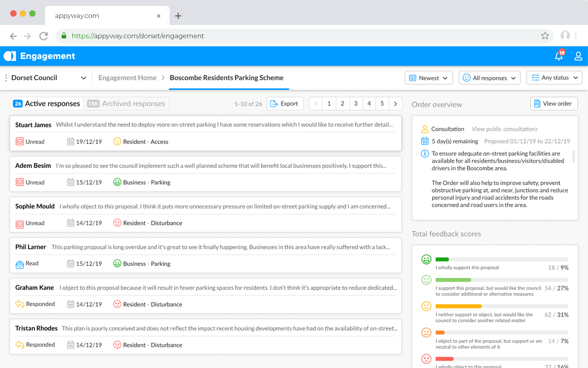Image resolution: width=588 pixels, height=368 pixels.
Task: Click the order overview info icon
Action: (425, 154)
